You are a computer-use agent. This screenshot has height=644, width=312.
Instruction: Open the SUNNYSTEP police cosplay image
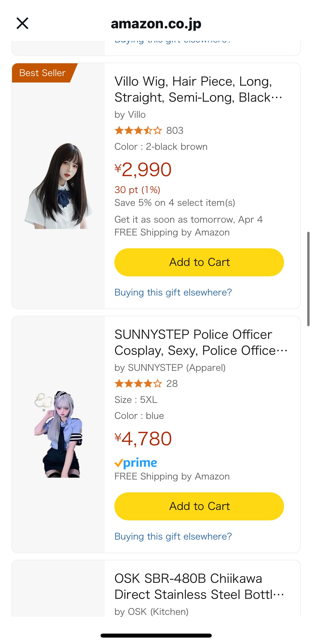pyautogui.click(x=58, y=434)
